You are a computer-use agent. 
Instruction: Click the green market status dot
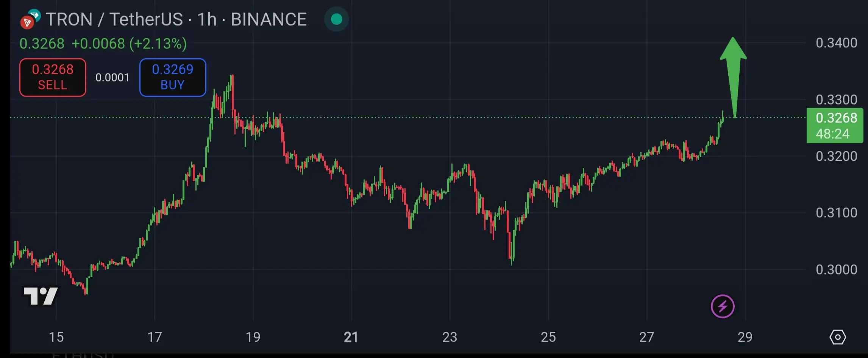click(x=336, y=19)
